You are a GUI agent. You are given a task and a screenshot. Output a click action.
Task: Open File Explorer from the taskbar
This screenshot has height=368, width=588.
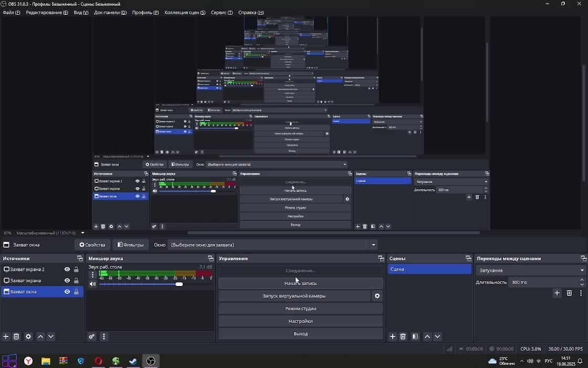click(x=46, y=361)
